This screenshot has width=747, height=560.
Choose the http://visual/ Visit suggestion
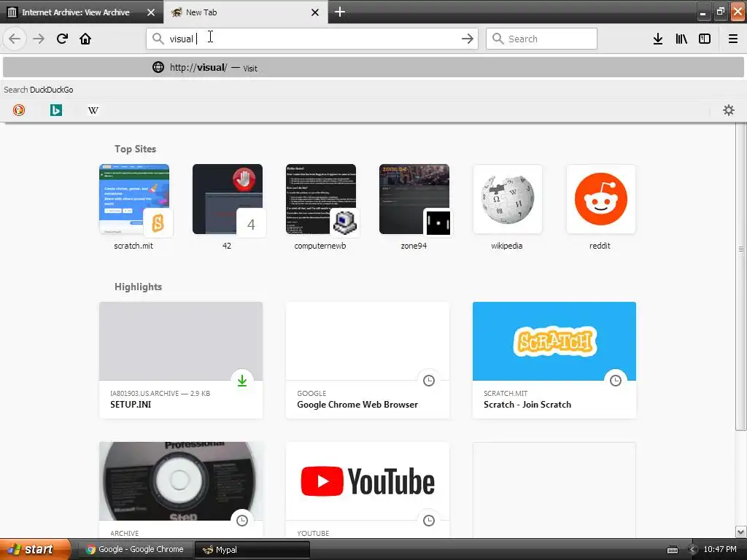(373, 68)
